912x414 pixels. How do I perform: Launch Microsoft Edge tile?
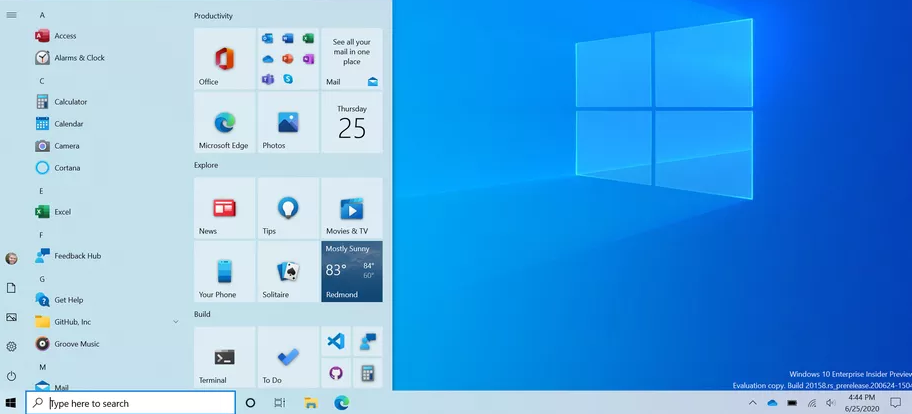pyautogui.click(x=225, y=123)
